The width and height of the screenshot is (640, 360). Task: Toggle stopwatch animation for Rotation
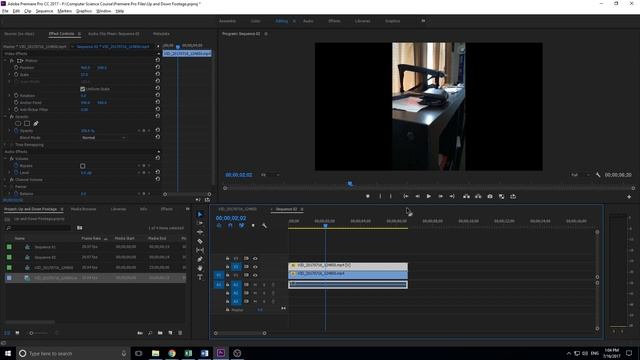click(x=16, y=95)
